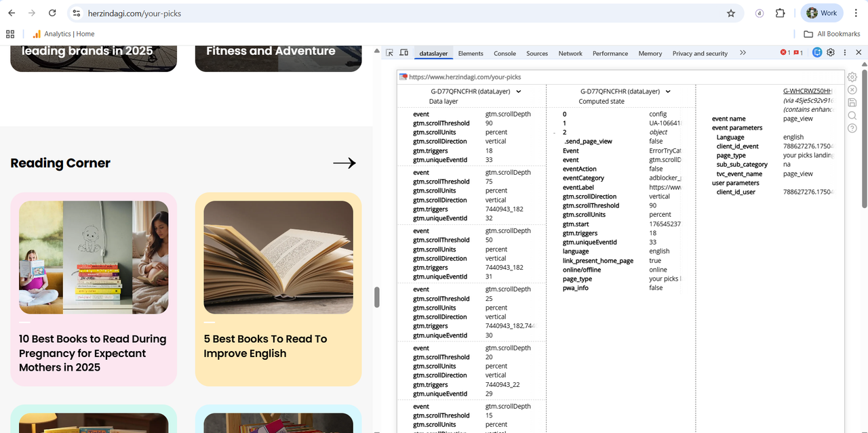This screenshot has height=433, width=868.
Task: Switch to the Elements tab
Action: click(x=471, y=54)
